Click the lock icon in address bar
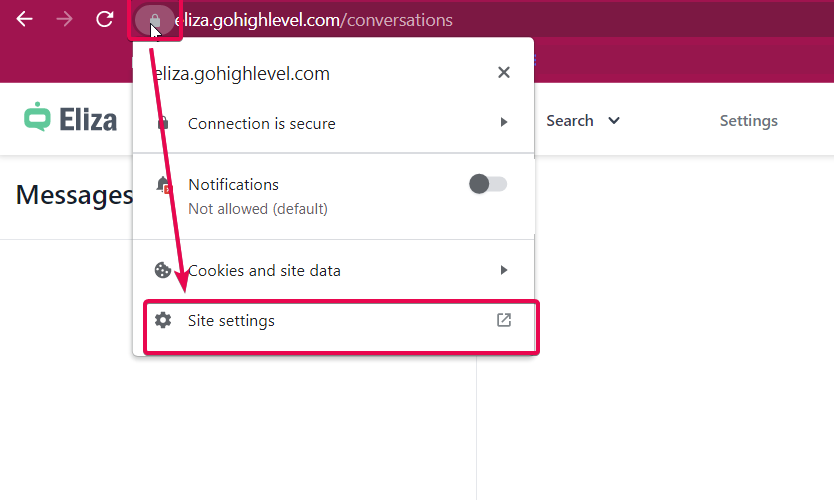 point(154,19)
